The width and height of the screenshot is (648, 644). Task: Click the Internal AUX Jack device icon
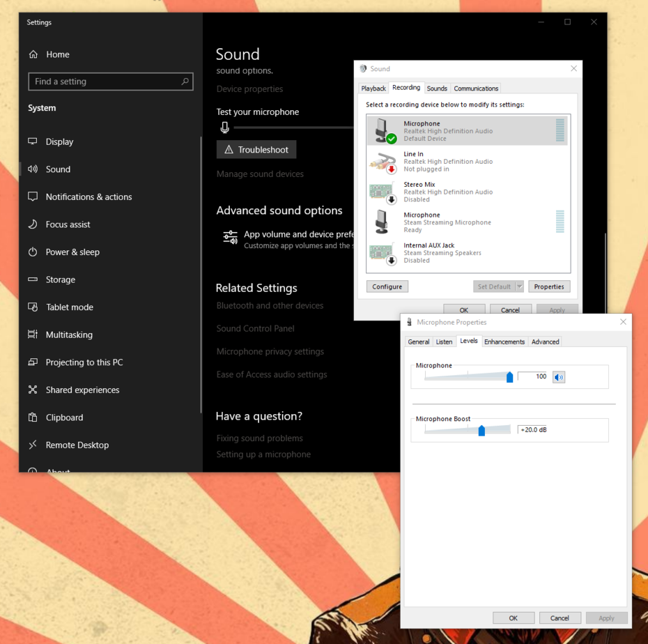383,254
